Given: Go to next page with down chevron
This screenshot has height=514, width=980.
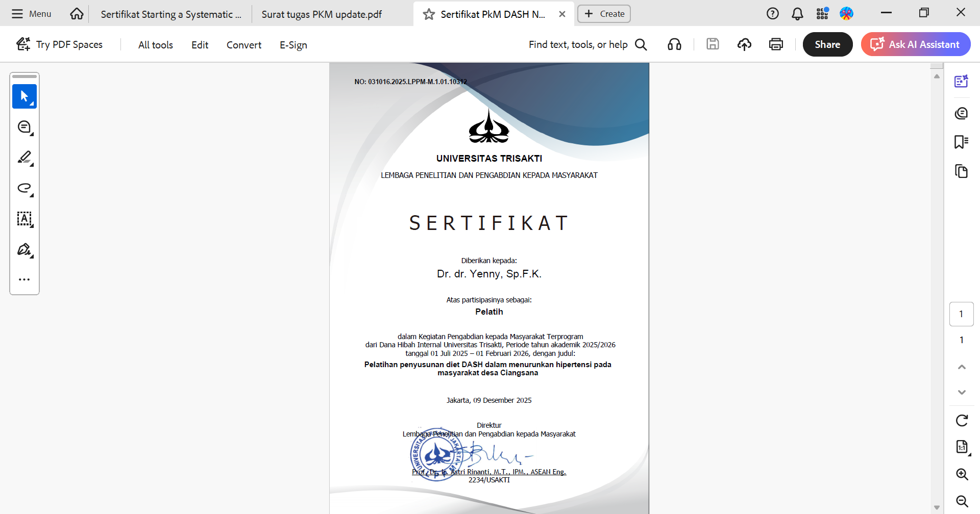Looking at the screenshot, I should coord(962,392).
